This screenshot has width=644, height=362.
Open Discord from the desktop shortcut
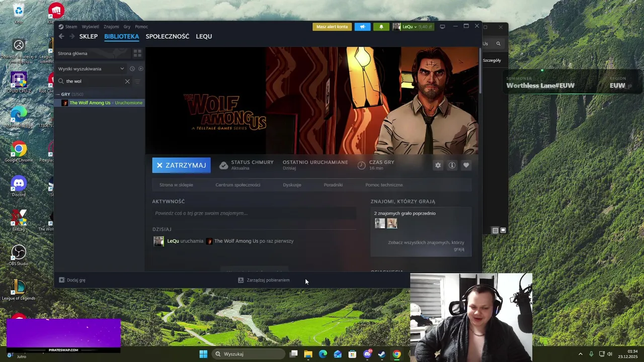point(19,187)
